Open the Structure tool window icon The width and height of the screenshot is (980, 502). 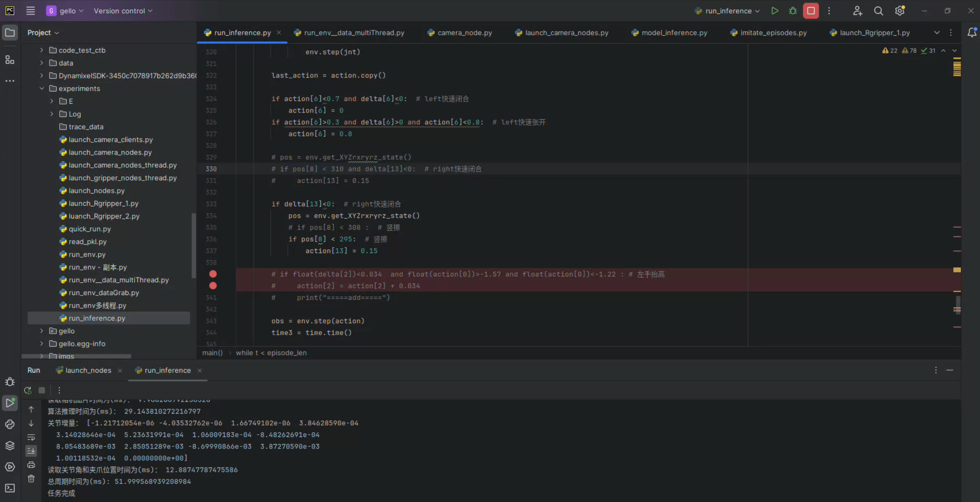(10, 60)
